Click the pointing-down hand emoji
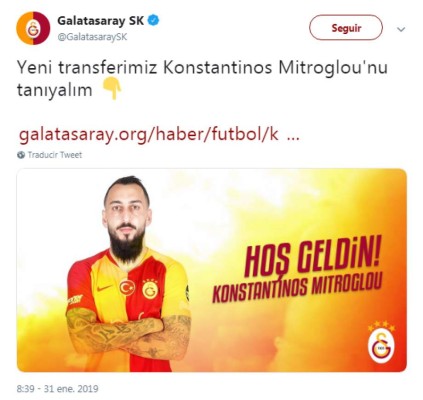Viewport: 423px width, 400px height. tap(112, 89)
